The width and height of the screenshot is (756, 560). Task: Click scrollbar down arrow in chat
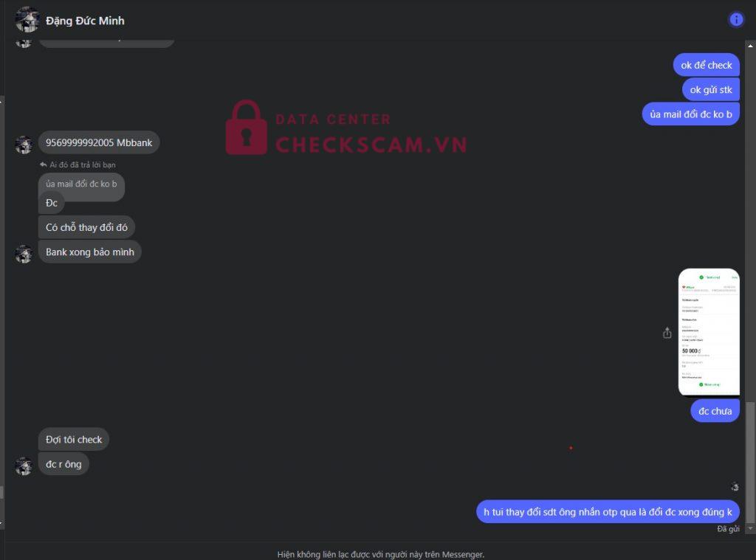pyautogui.click(x=750, y=529)
